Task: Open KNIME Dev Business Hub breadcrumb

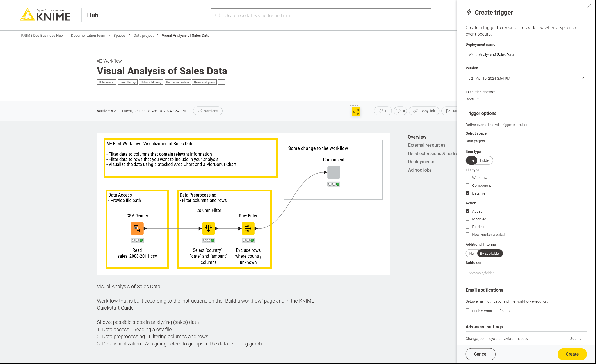Action: pos(42,35)
